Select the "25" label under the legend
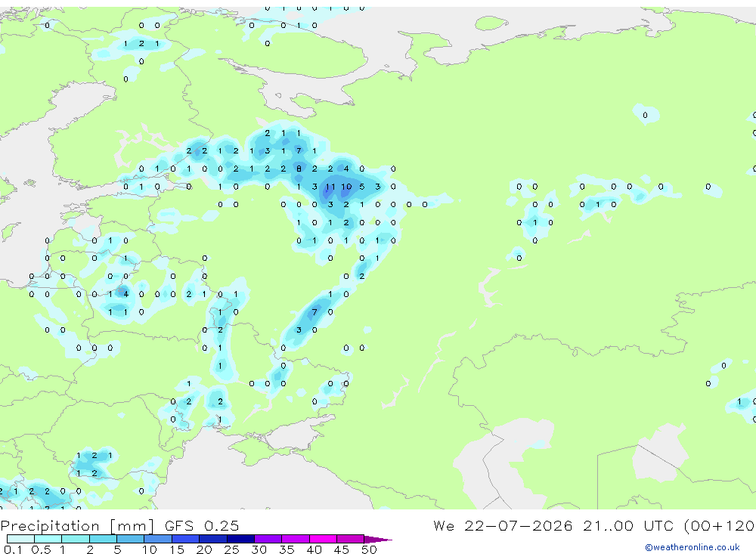The height and width of the screenshot is (554, 756). pos(231,549)
